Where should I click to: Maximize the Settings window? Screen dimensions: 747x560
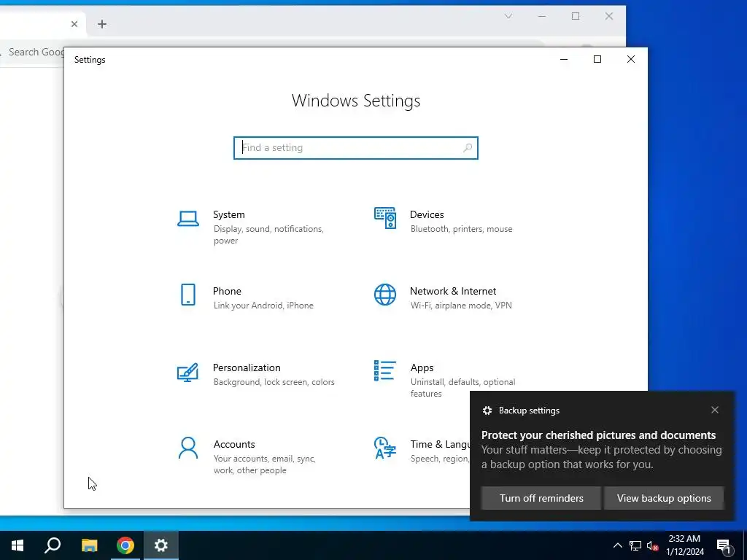(597, 59)
